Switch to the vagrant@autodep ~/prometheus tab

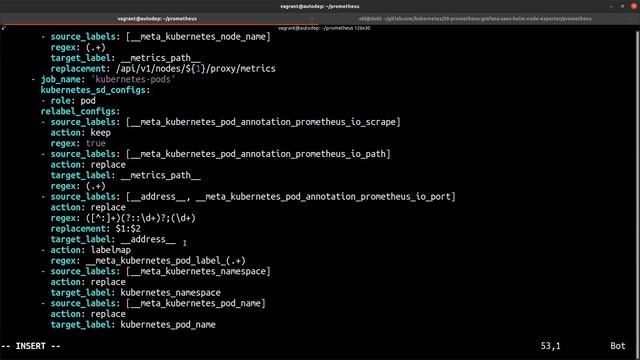tap(157, 19)
